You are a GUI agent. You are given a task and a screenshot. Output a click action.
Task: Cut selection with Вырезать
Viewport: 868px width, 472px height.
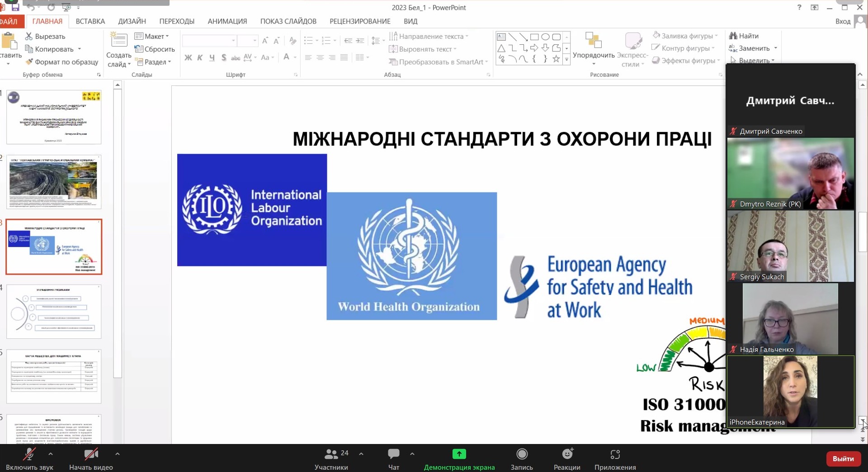45,36
